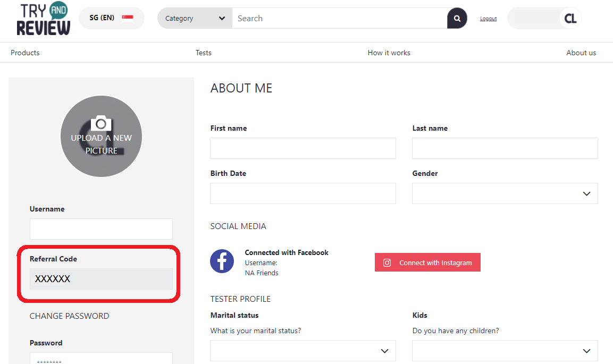
Task: Click the Singapore flag icon
Action: coord(128,18)
